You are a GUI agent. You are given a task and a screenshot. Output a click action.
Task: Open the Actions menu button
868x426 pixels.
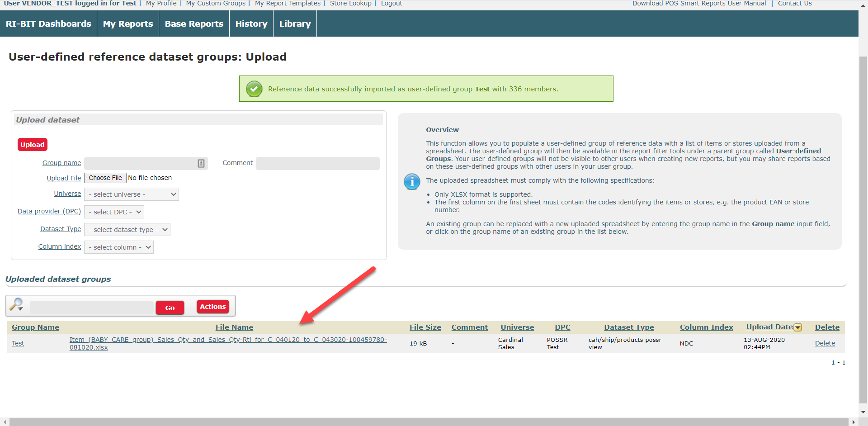pyautogui.click(x=212, y=307)
